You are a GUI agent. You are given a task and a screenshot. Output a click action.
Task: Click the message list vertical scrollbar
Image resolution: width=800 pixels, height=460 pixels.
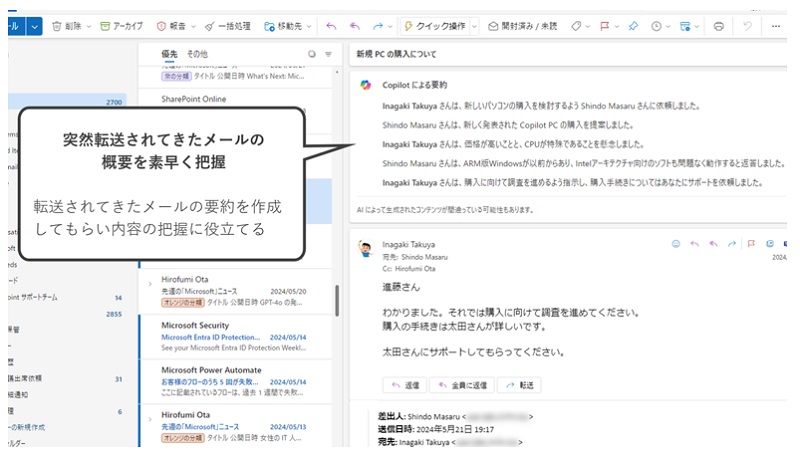pyautogui.click(x=337, y=301)
